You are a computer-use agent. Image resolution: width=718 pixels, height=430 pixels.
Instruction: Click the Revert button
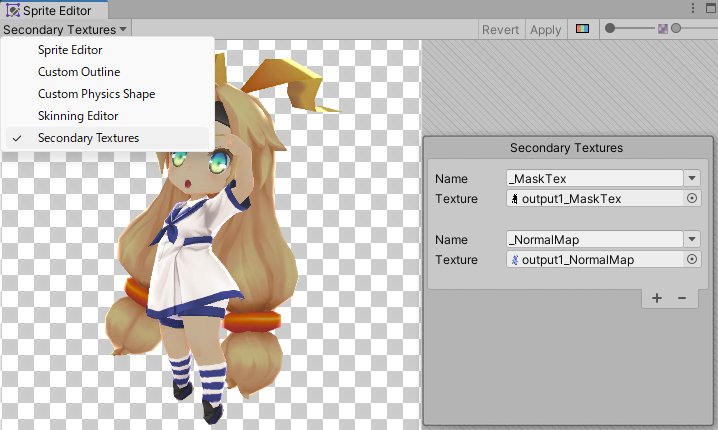coord(500,29)
